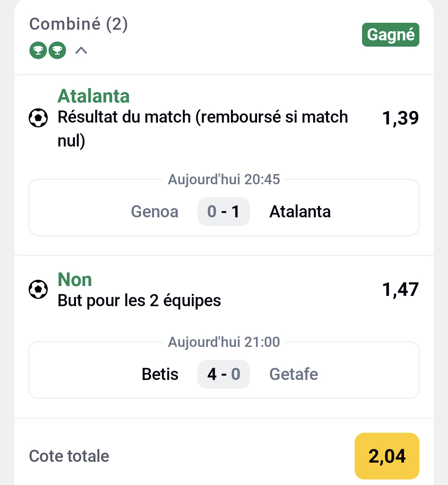Select the soccer ball icon beside Non
This screenshot has width=448, height=485.
(38, 290)
